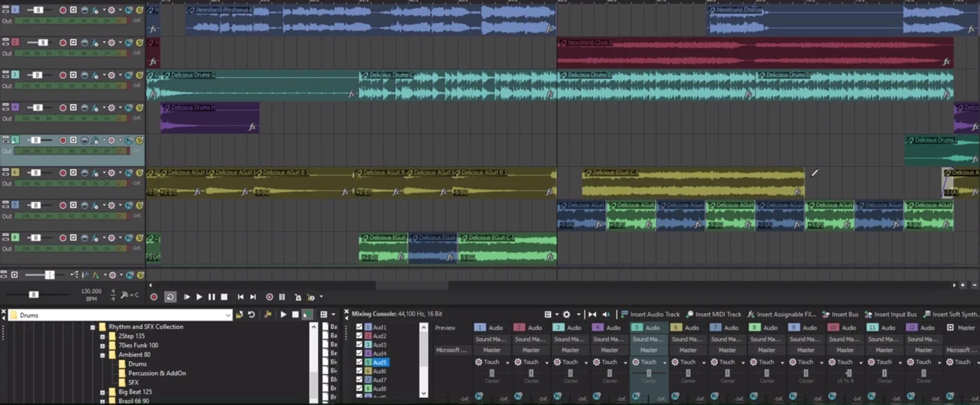The width and height of the screenshot is (980, 405).
Task: Click Go to End in the transport
Action: click(x=253, y=297)
